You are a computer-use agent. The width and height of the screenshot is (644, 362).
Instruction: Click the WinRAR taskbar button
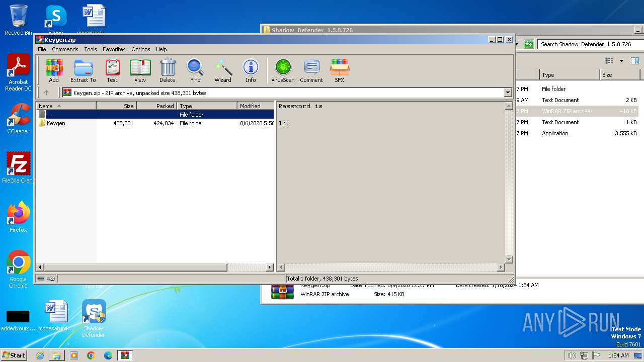(x=125, y=355)
